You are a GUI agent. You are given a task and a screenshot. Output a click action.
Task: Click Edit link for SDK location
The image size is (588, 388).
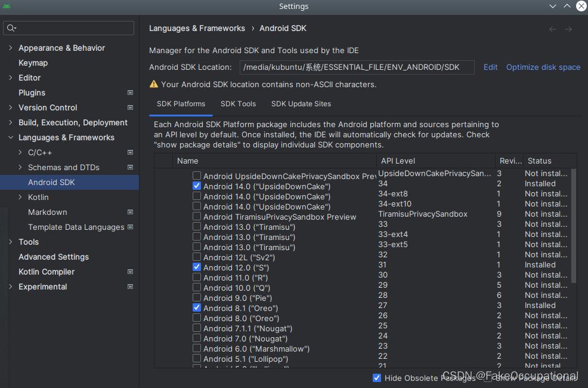pyautogui.click(x=491, y=67)
